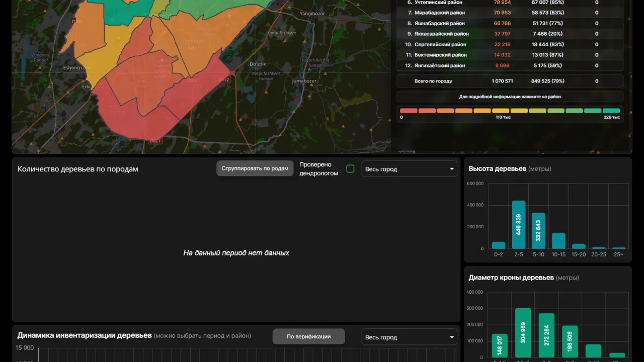This screenshot has height=362, width=644.
Task: Click the red legend segment above '0'
Action: pos(409,111)
